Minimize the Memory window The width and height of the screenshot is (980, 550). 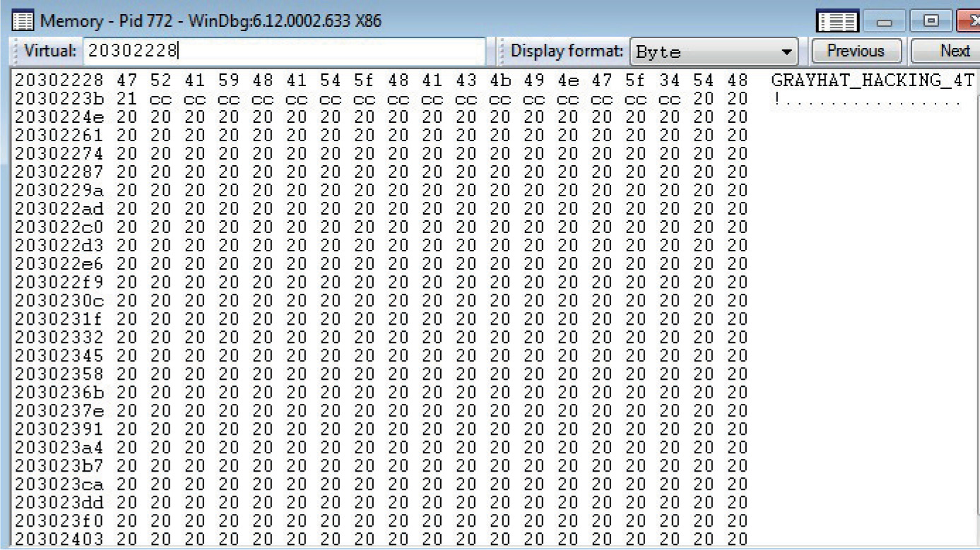click(885, 21)
